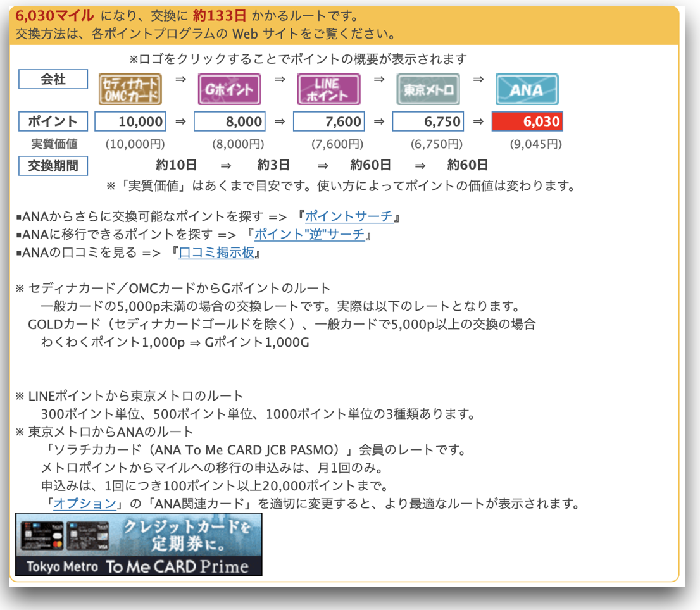Click the 会社 row label

[x=53, y=79]
